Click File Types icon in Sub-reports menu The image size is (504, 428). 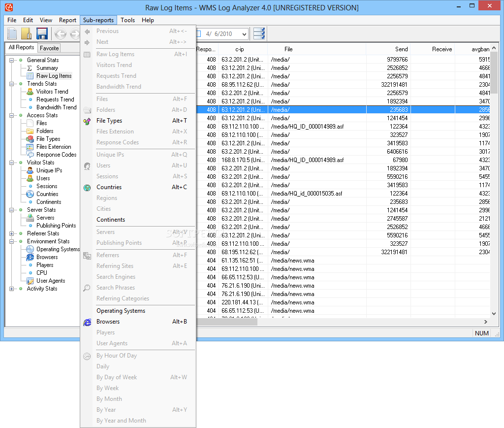(x=87, y=121)
